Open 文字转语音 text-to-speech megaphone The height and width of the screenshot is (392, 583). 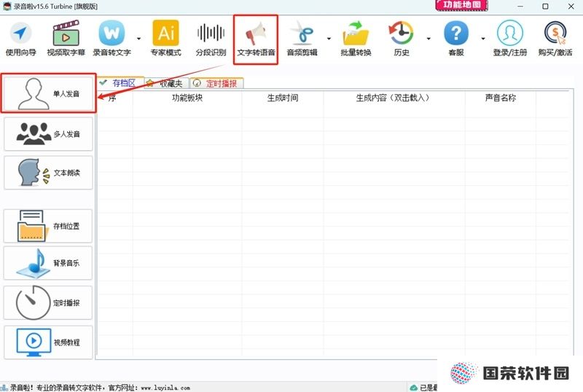pos(256,39)
